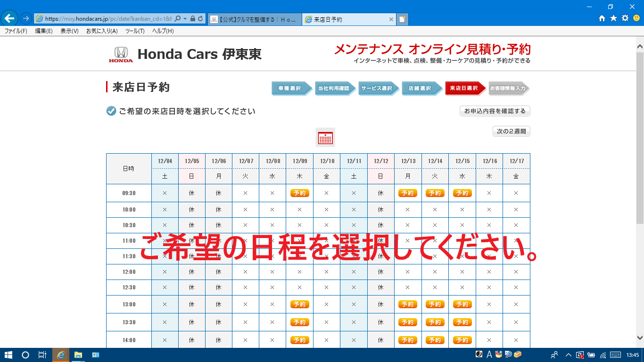The image size is (644, 362).
Task: Click the 次の2週間 button
Action: click(511, 132)
